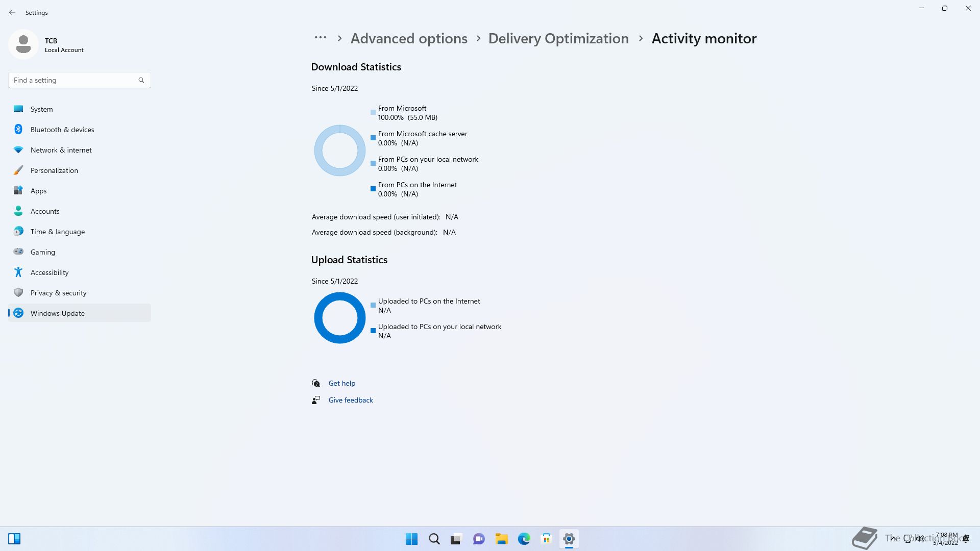Viewport: 980px width, 551px height.
Task: Open the System settings category
Action: pos(79,109)
